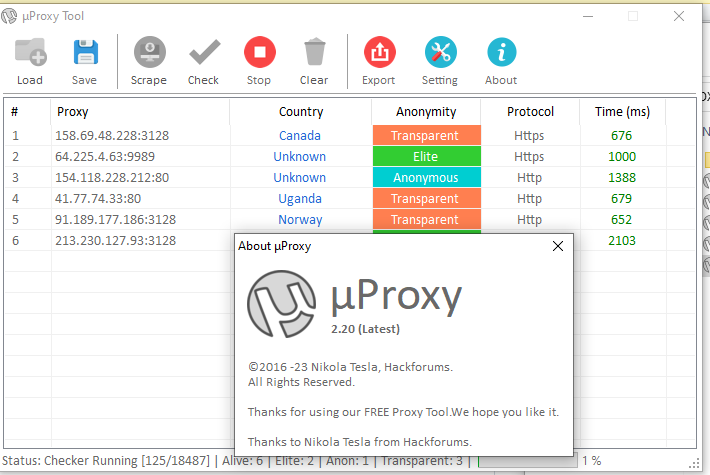Viewport: 710px width, 475px height.
Task: Close the About µProxy dialog
Action: coord(558,246)
